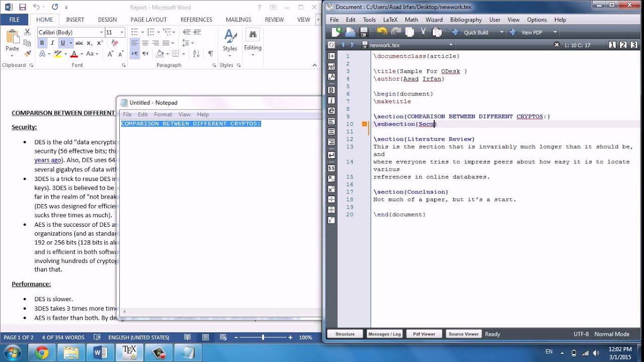Viewport: 644px width, 362px height.
Task: Open the newwork.tex file selector dropdown
Action: coord(451,45)
